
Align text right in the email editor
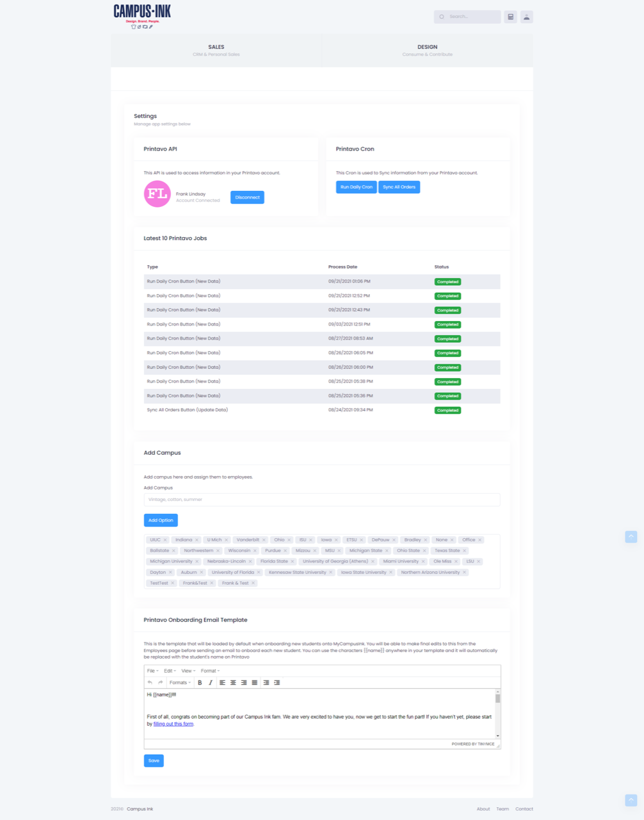[x=244, y=682]
